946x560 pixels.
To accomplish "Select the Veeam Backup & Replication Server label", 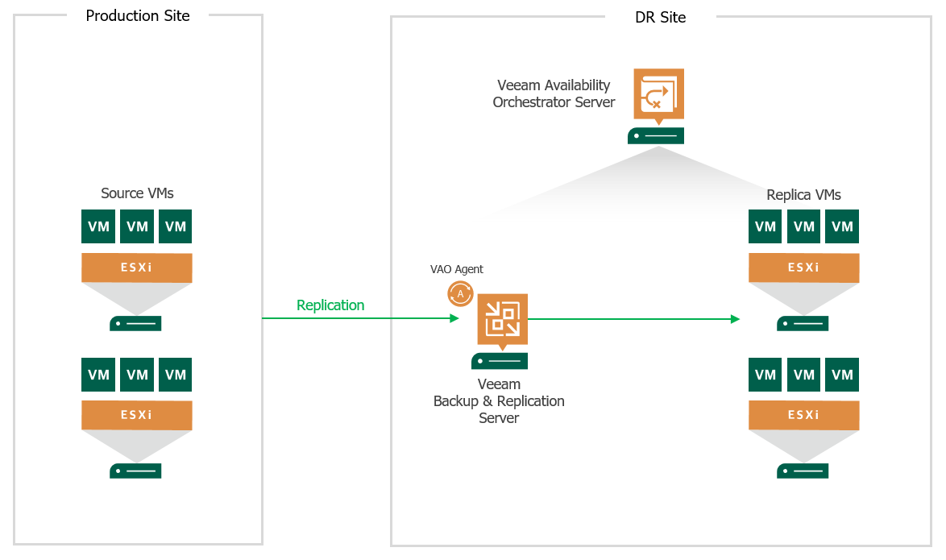I will [499, 401].
